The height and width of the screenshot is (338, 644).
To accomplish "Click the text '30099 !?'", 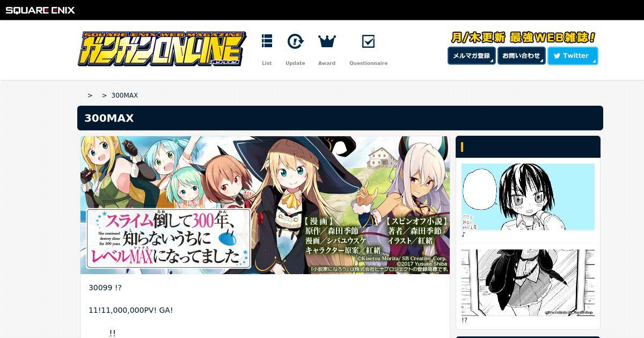I will tap(105, 288).
